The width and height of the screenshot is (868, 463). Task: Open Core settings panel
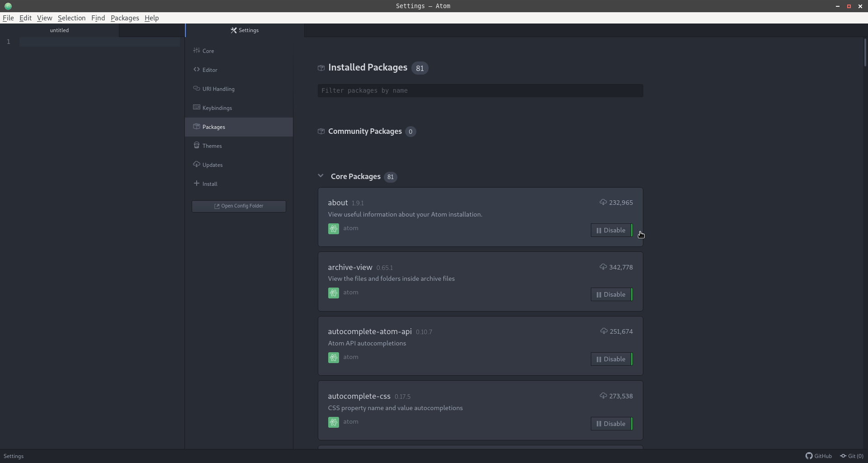click(x=239, y=51)
